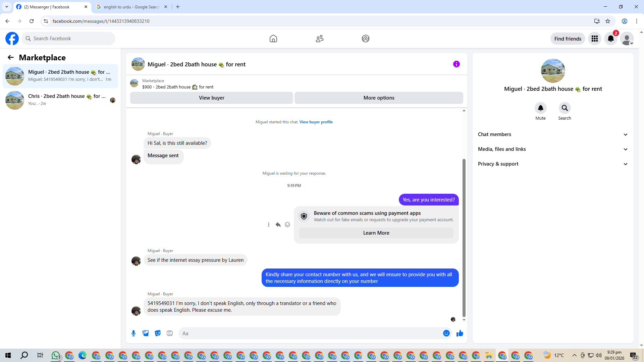Mute this conversation

[x=540, y=108]
